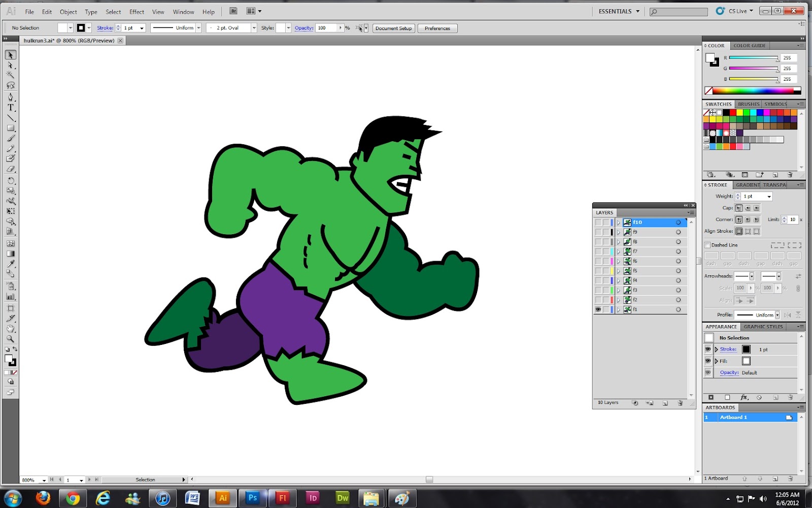
Task: Open Photoshop from the Windows taskbar
Action: coord(252,498)
